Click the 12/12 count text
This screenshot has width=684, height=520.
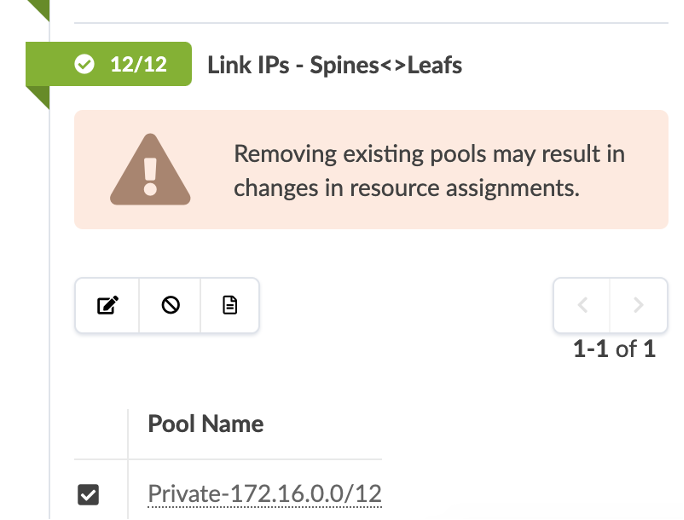pyautogui.click(x=138, y=65)
